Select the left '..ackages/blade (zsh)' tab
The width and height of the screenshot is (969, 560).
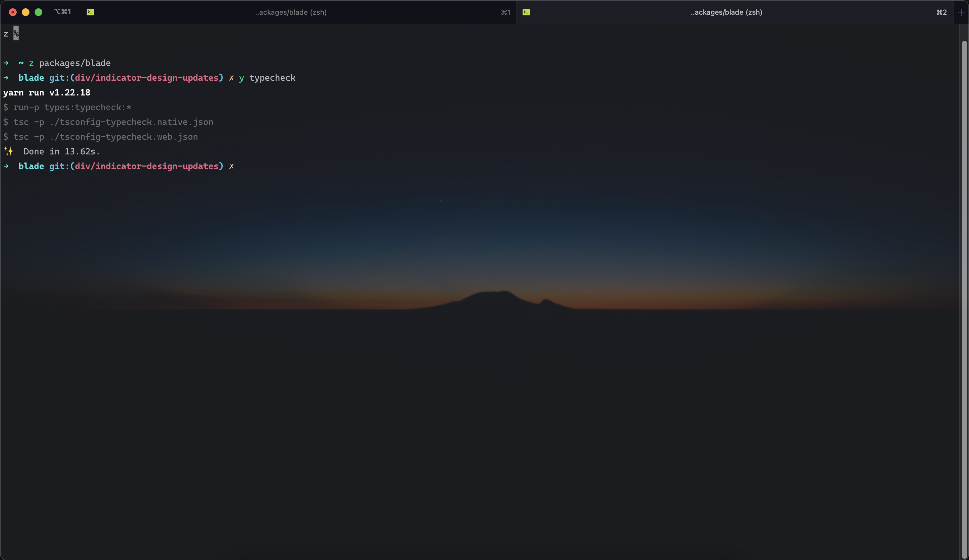[290, 12]
